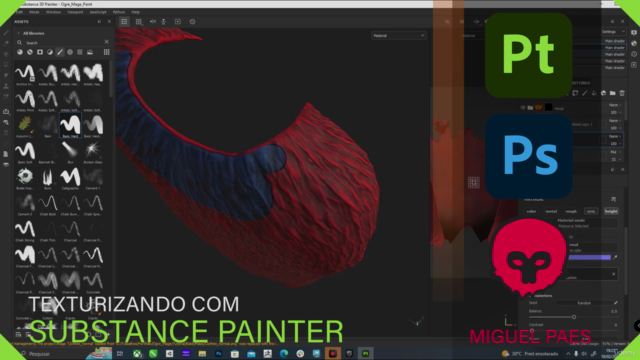The height and width of the screenshot is (360, 640).
Task: Select the Alphas filter icon in Assets
Action: [x=70, y=52]
